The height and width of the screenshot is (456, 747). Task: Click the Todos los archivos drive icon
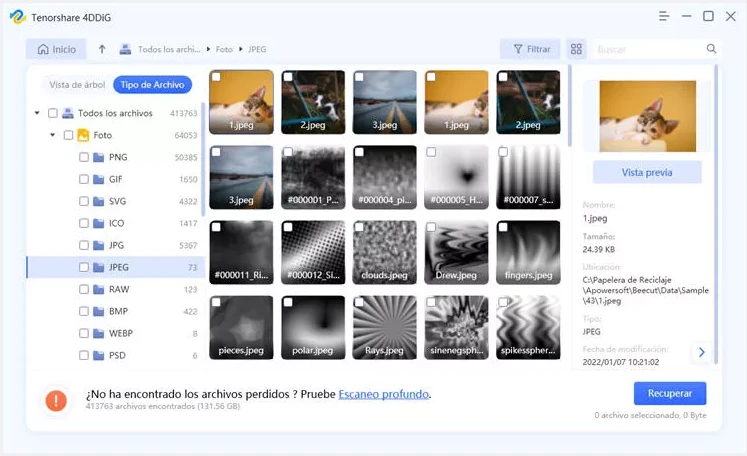pyautogui.click(x=68, y=113)
